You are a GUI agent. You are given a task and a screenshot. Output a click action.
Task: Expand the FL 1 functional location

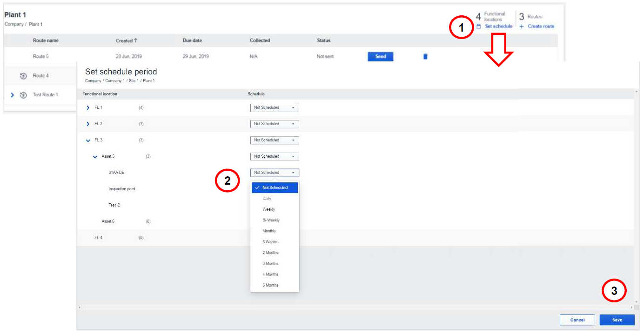[x=88, y=108]
